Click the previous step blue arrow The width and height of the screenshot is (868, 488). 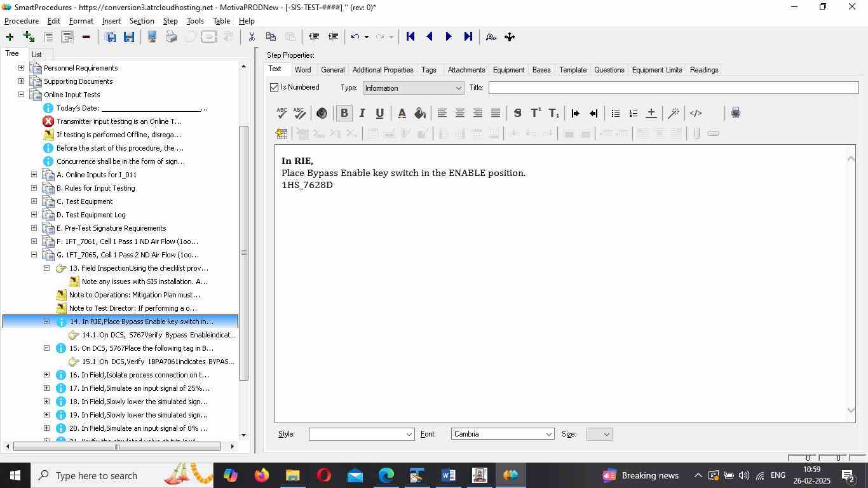click(x=430, y=37)
